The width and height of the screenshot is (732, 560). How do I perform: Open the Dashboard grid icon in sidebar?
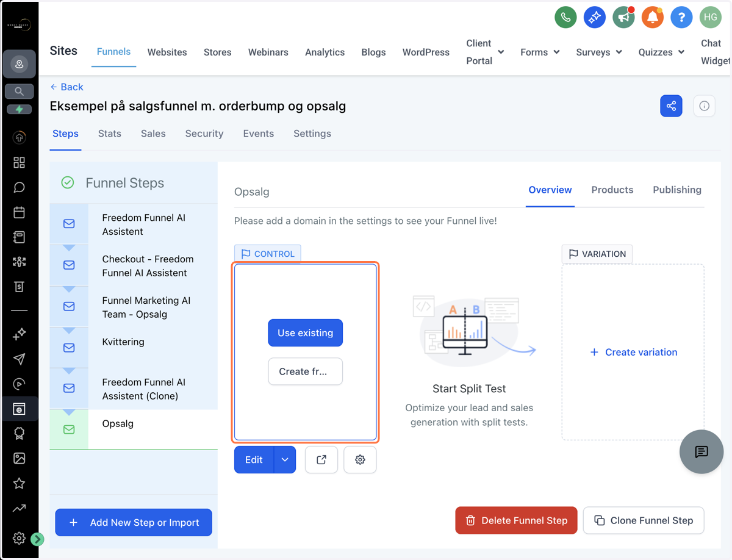pos(19,162)
